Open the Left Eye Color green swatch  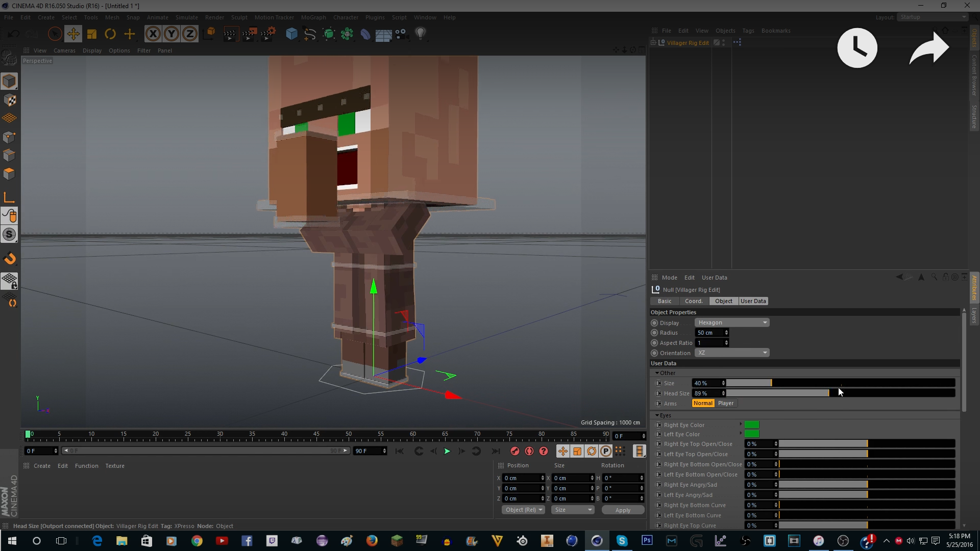click(x=752, y=434)
